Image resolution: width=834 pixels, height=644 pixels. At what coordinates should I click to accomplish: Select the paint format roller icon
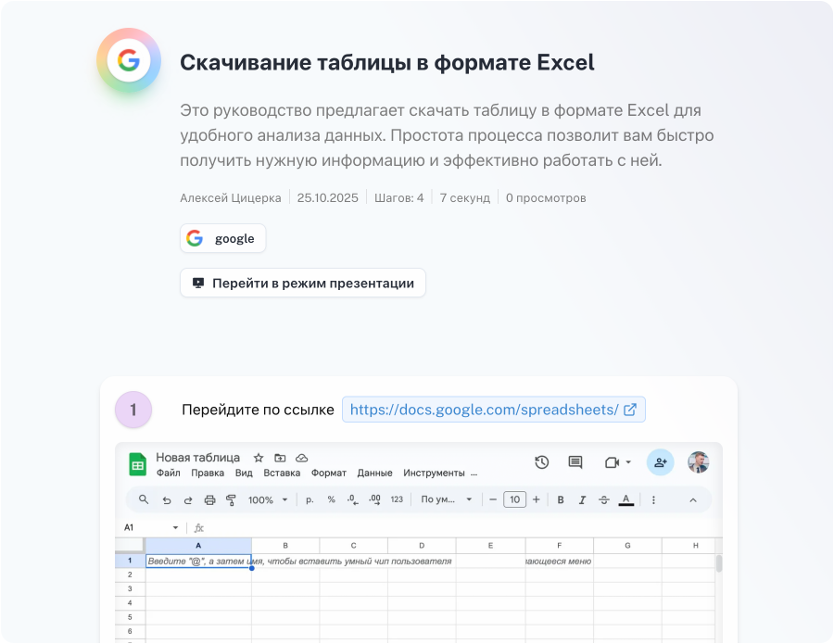[x=231, y=499]
